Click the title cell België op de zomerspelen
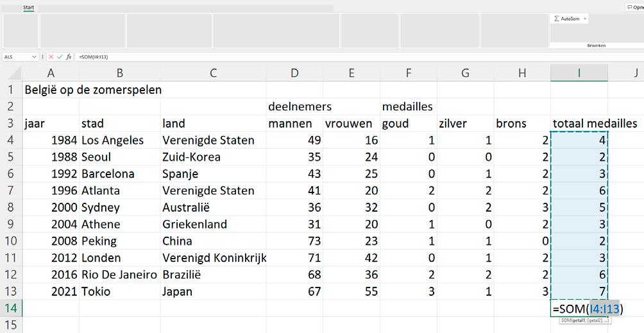The height and width of the screenshot is (333, 644). pyautogui.click(x=93, y=90)
